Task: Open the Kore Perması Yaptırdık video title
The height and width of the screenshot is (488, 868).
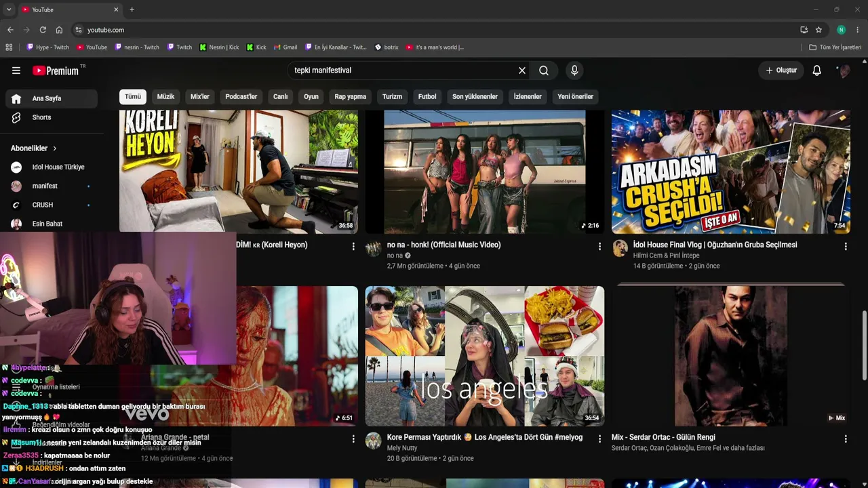Action: 485,437
